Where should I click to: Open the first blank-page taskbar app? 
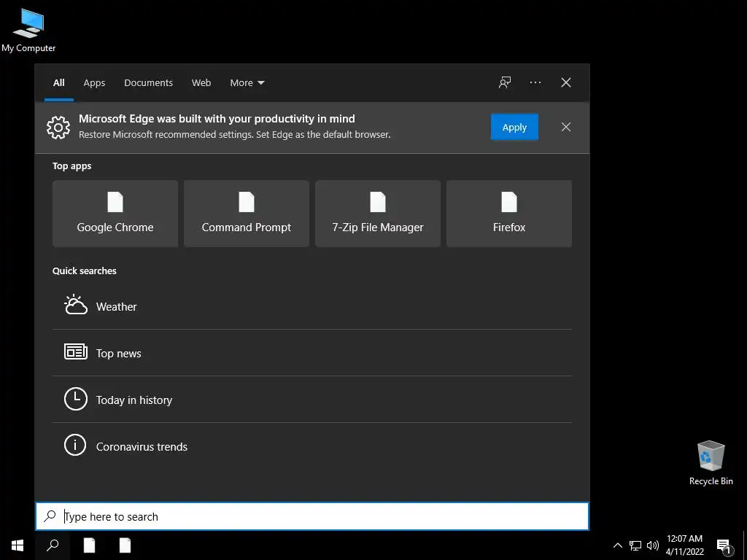click(89, 545)
